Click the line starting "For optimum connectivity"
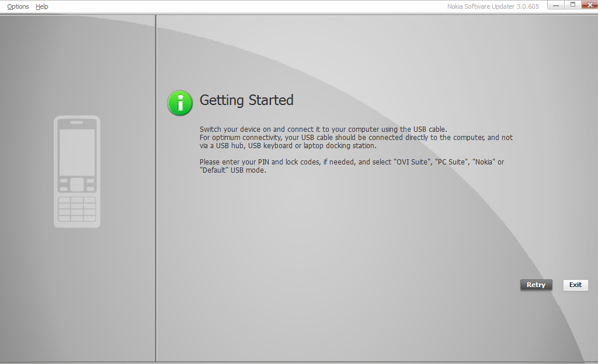Viewport: 598px width, 364px height. pyautogui.click(x=356, y=138)
